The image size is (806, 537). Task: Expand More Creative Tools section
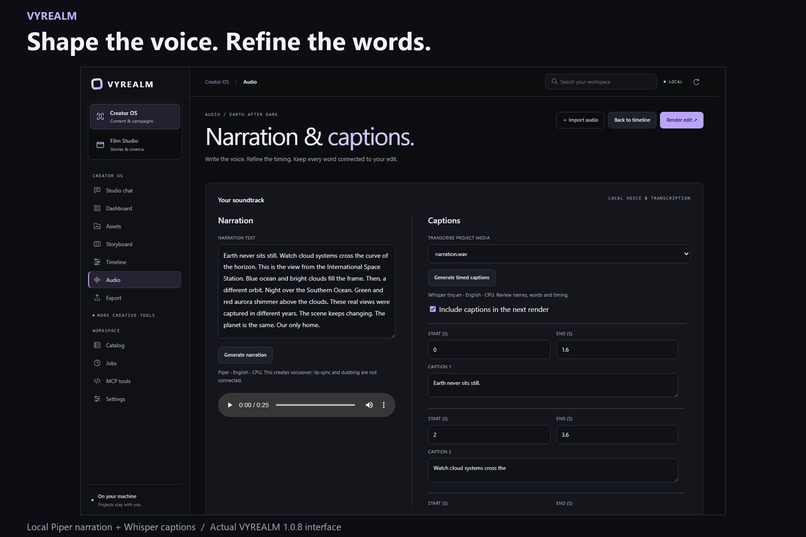[124, 316]
